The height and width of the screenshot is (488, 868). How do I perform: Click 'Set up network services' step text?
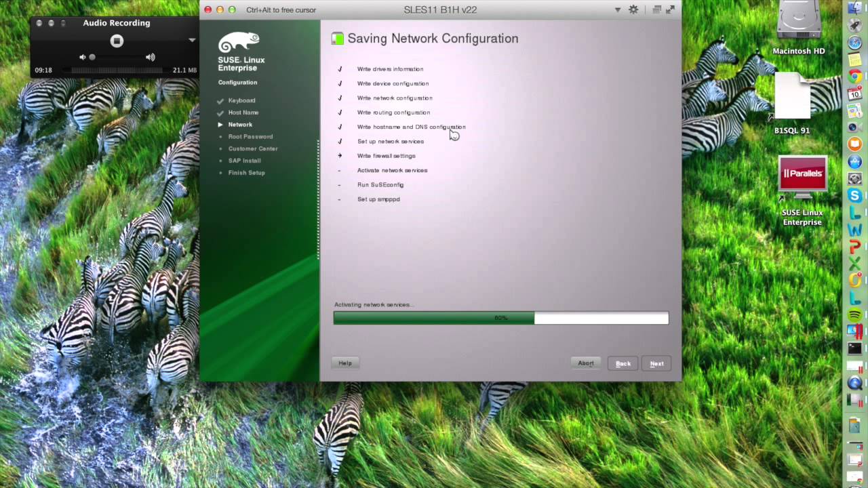coord(391,142)
